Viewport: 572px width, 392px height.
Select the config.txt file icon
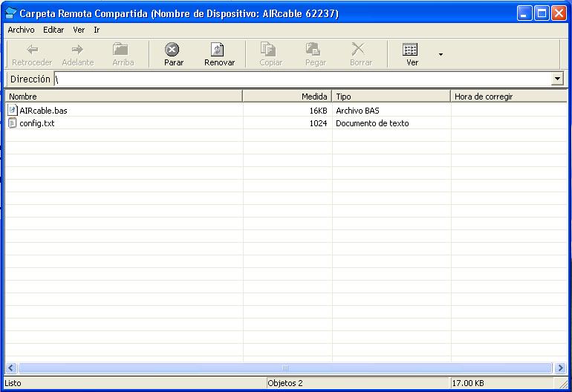[13, 123]
